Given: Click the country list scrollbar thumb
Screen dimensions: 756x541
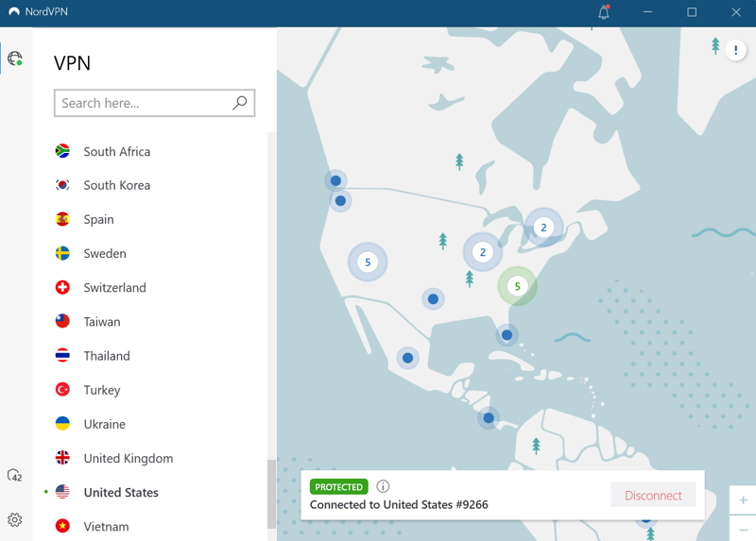Looking at the screenshot, I should tap(271, 494).
